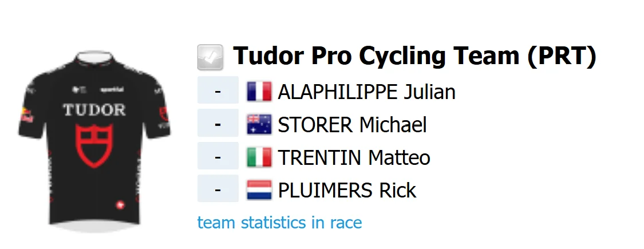Open TRENTIN Matteo rider page
Viewport: 644px width, 249px height.
(x=354, y=157)
